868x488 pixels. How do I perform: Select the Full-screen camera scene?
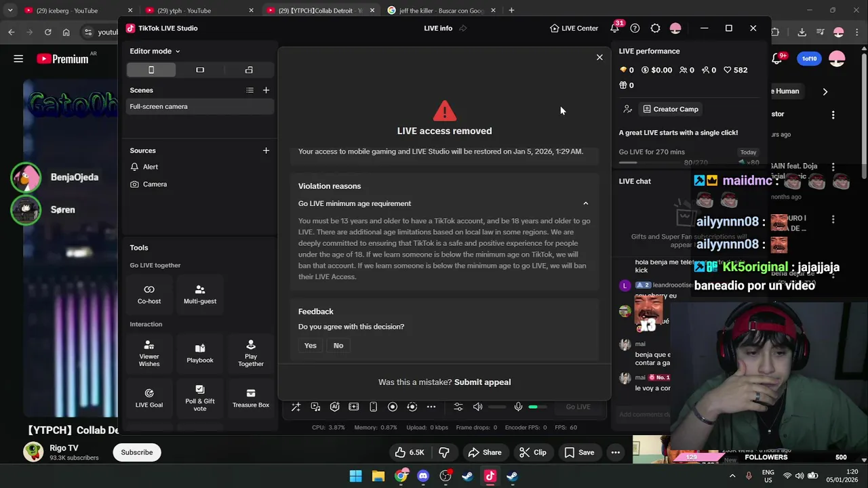pyautogui.click(x=200, y=106)
